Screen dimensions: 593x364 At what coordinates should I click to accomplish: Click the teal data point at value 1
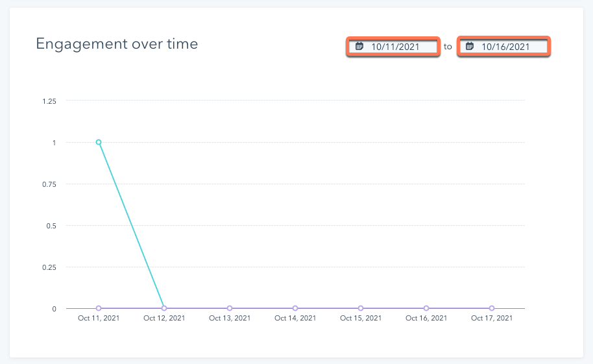[99, 142]
